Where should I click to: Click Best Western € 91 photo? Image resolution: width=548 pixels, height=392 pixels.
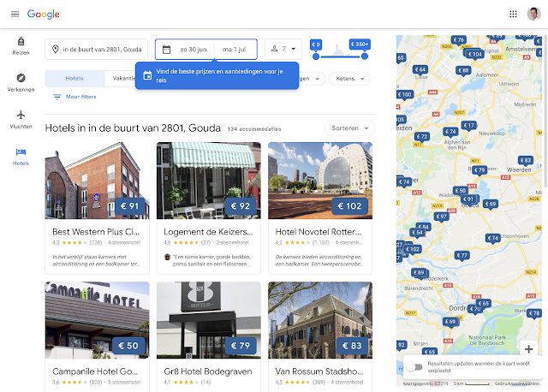tap(97, 181)
